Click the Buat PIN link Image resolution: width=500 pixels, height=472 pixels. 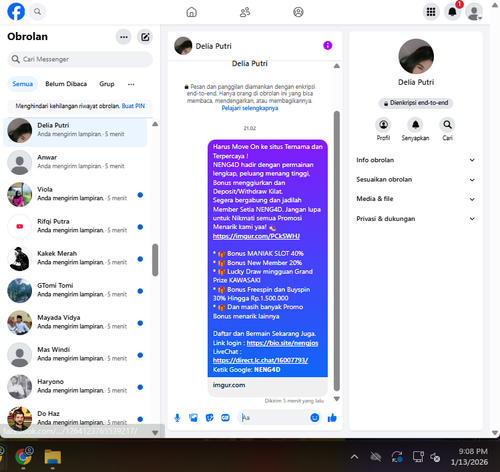pos(133,106)
